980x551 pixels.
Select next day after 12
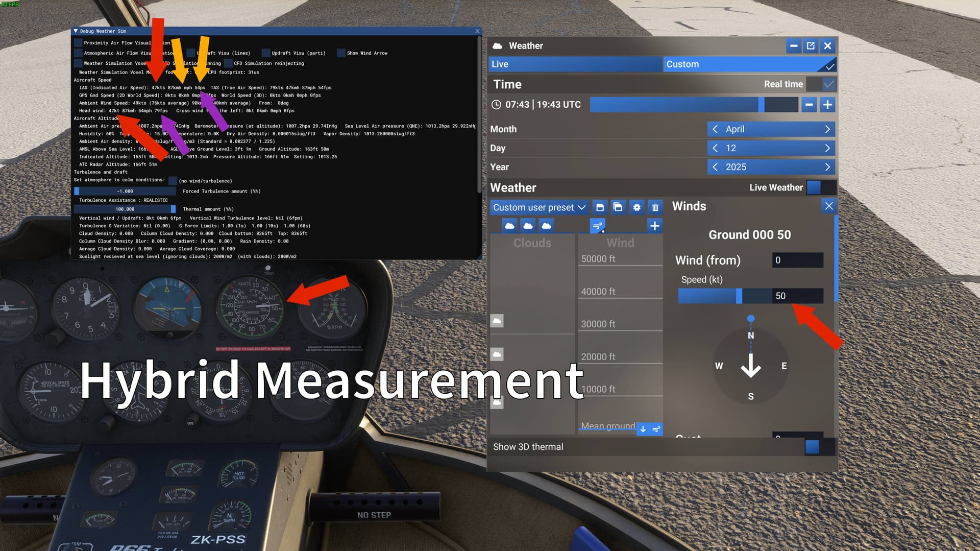tap(827, 148)
